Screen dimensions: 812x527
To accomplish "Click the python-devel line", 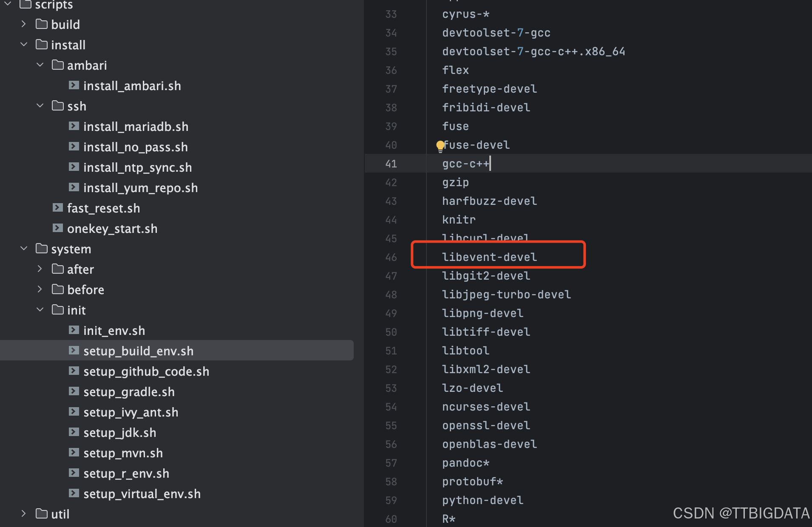I will (483, 500).
